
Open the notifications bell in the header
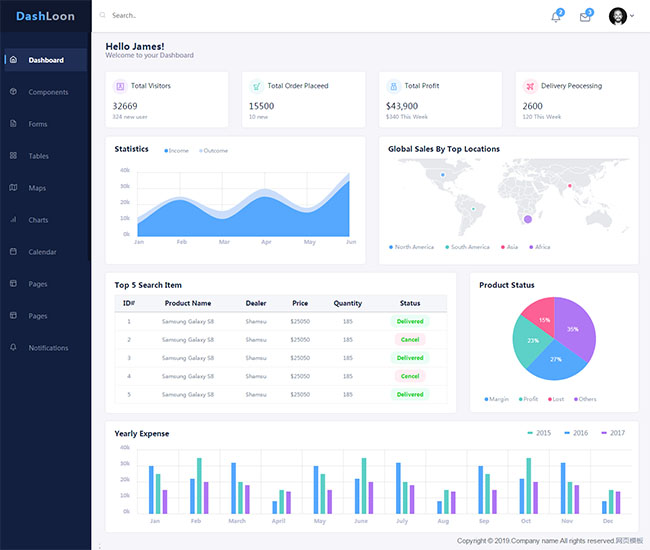[556, 17]
